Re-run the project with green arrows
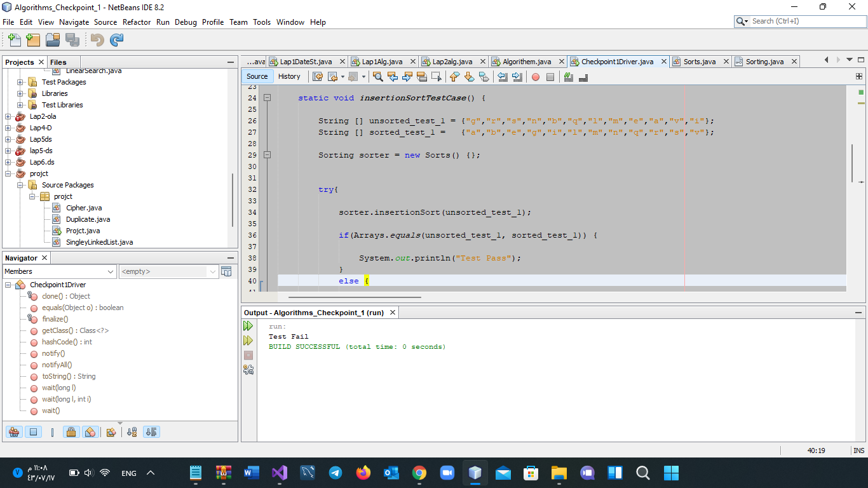This screenshot has height=488, width=868. coord(248,326)
